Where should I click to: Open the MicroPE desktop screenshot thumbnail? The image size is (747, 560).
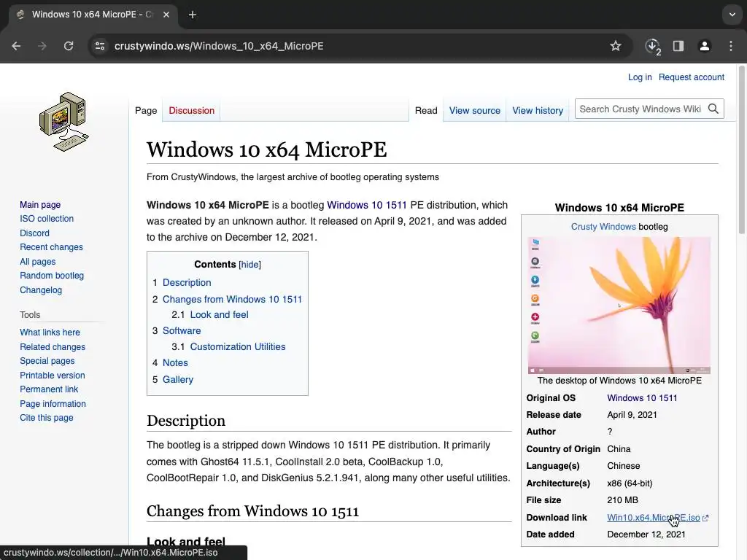point(619,306)
